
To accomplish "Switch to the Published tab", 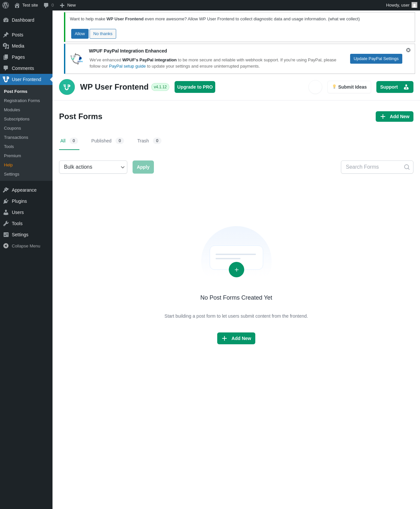I will click(x=107, y=141).
